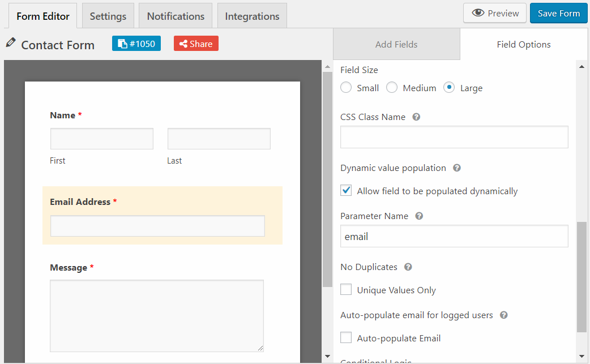Click the No Duplicates label text

[x=369, y=267]
